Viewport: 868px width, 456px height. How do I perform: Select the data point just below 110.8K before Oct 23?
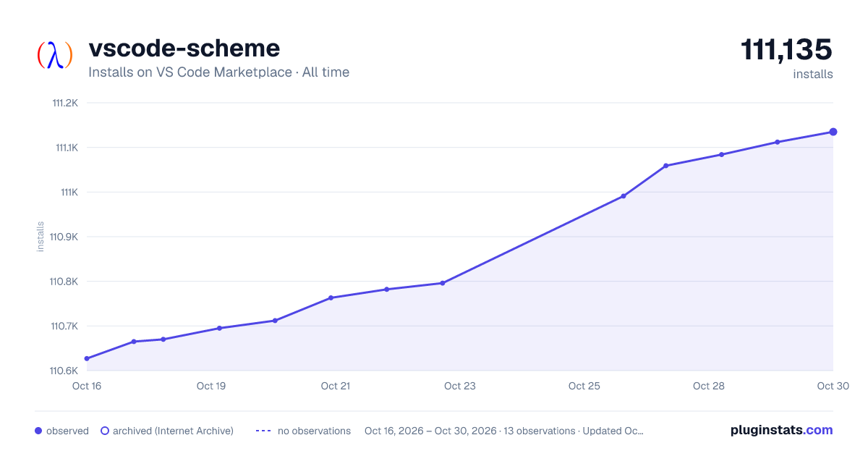tap(442, 283)
